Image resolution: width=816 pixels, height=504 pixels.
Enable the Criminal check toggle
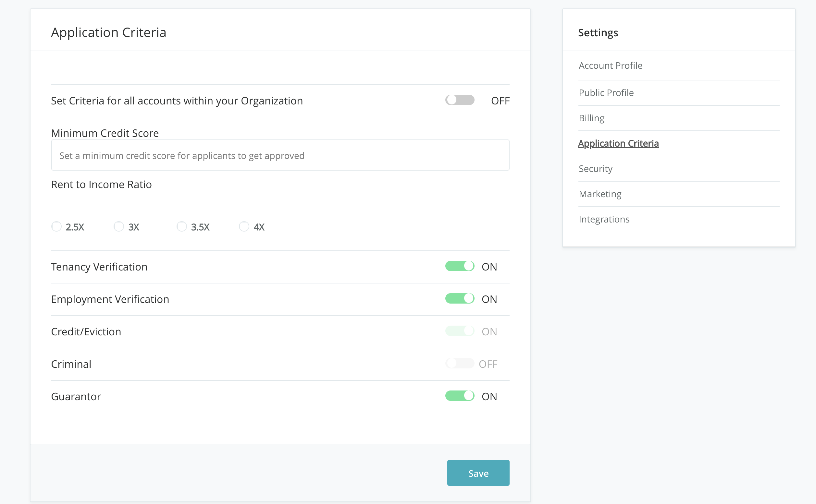tap(459, 363)
